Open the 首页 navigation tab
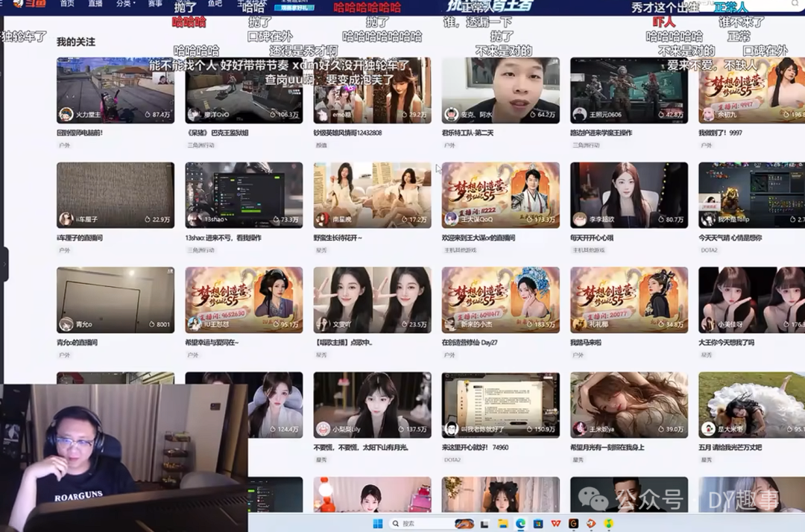Screen dimensions: 805x532 click(x=67, y=4)
